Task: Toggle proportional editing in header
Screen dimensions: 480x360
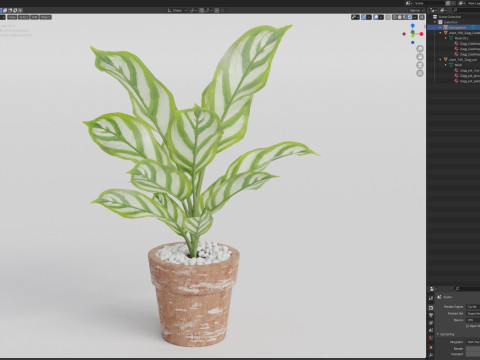Action: click(x=217, y=10)
